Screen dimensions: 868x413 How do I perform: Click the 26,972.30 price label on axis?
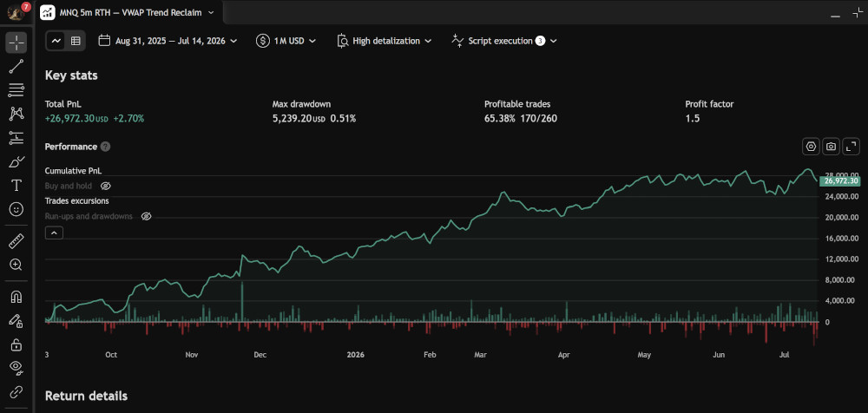pyautogui.click(x=840, y=180)
